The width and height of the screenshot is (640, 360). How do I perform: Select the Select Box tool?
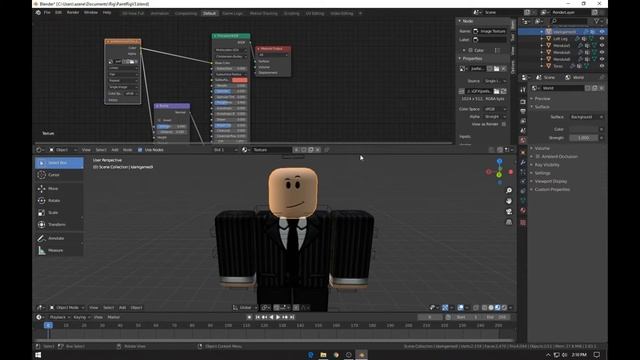pos(59,163)
